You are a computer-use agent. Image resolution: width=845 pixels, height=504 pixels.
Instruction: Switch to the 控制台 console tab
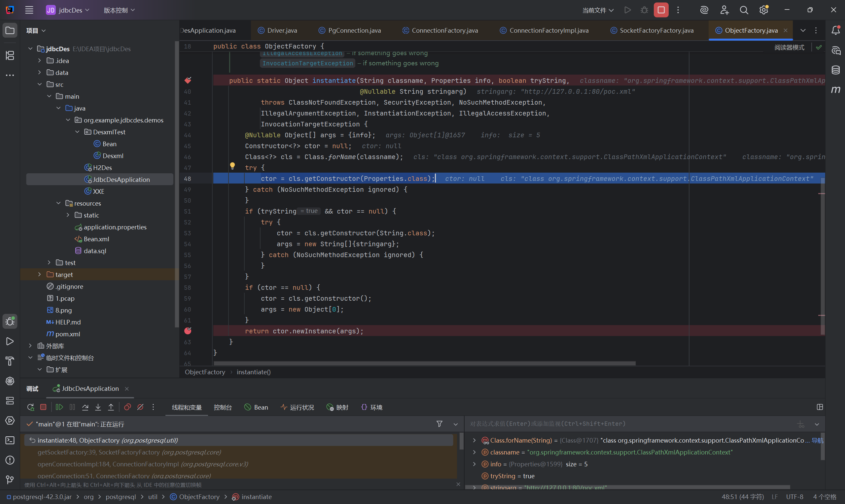[x=223, y=407]
